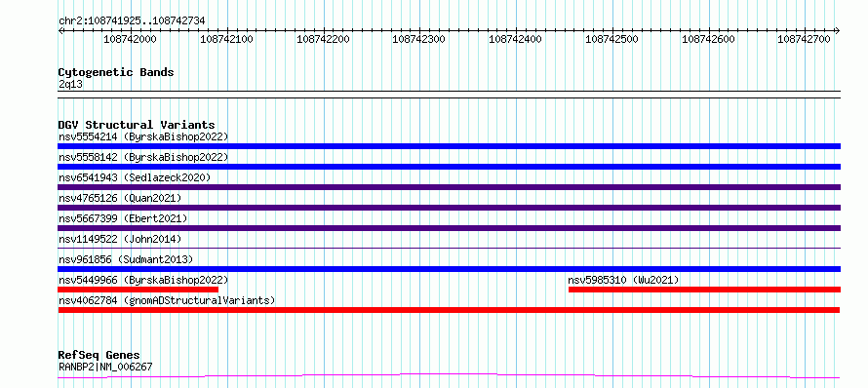Open the RANBP2|NM_006267 gene label
The width and height of the screenshot is (868, 388).
point(105,367)
